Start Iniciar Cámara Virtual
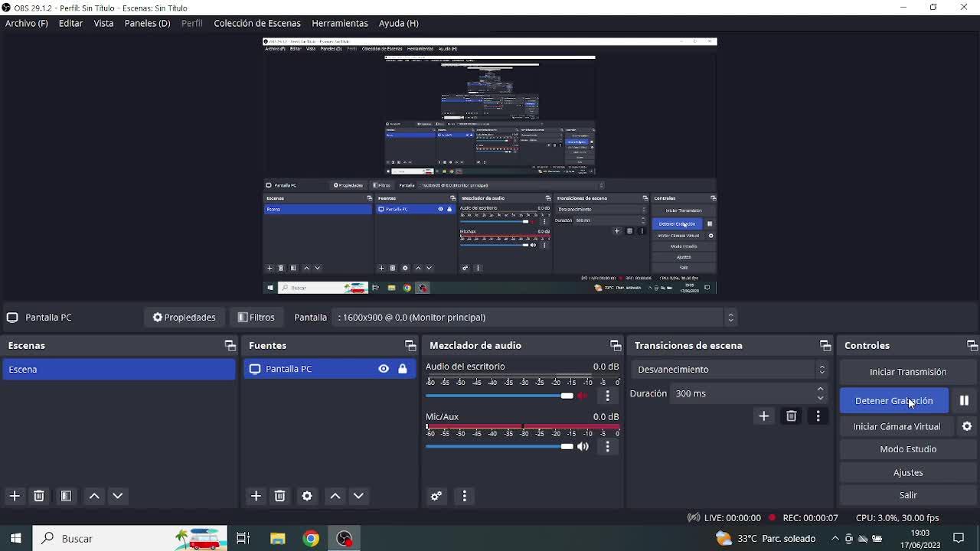 pyautogui.click(x=897, y=426)
